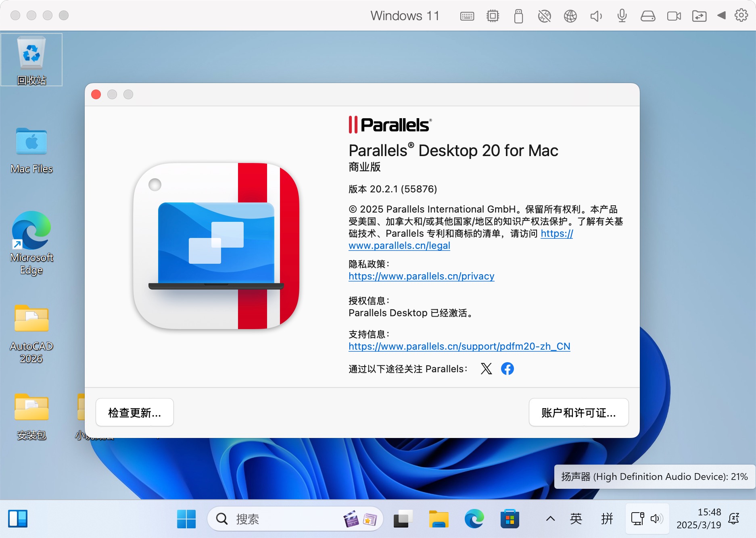Switch input language via 英 indicator
Image resolution: width=756 pixels, height=538 pixels.
[x=576, y=519]
